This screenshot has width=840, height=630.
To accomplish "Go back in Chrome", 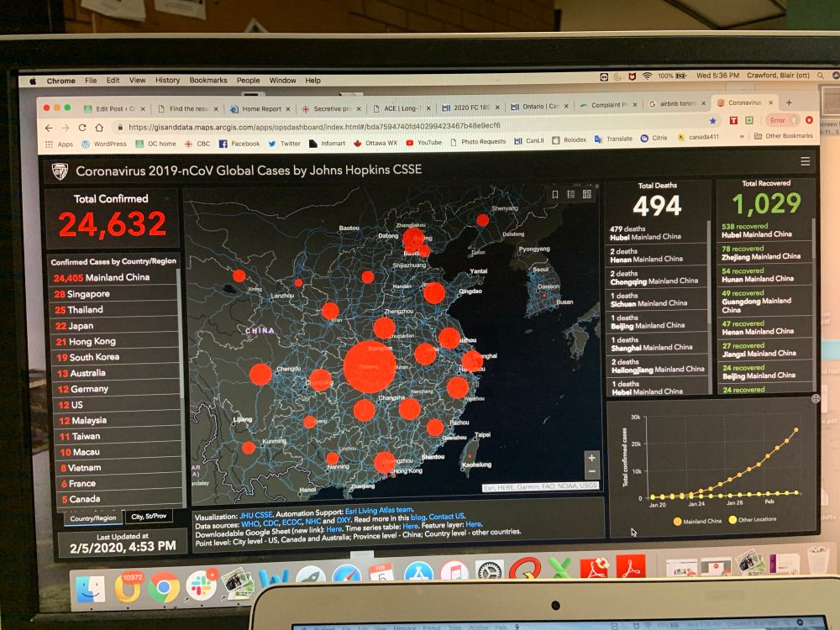I will click(49, 128).
